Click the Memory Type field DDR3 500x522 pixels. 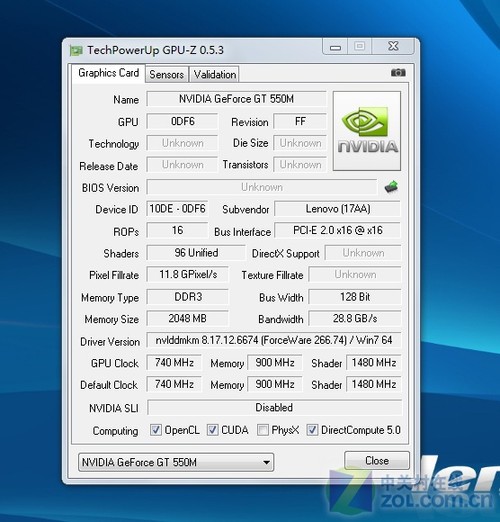(x=188, y=297)
